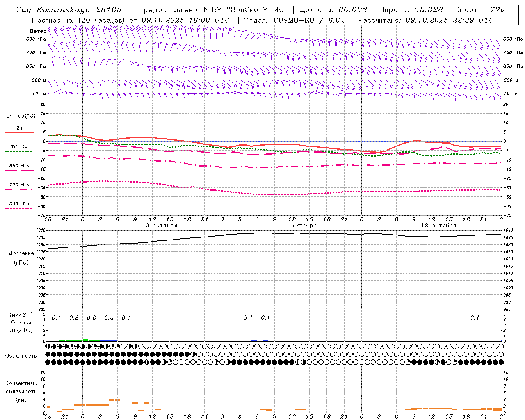
Task: Click the red 2м temperature legend line
Action: (x=19, y=132)
